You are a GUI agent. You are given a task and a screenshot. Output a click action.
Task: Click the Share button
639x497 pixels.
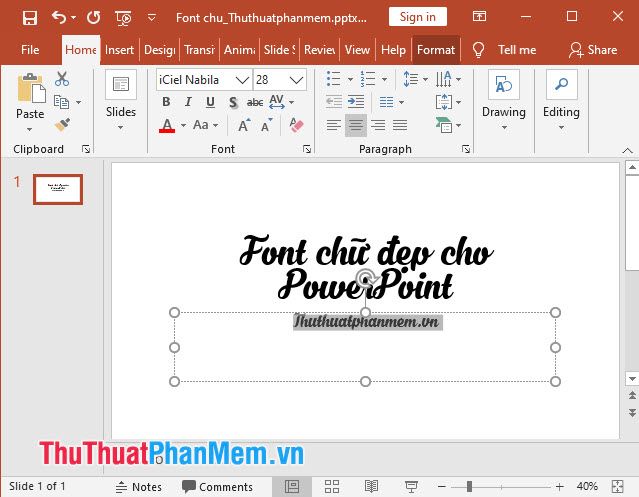tap(593, 50)
